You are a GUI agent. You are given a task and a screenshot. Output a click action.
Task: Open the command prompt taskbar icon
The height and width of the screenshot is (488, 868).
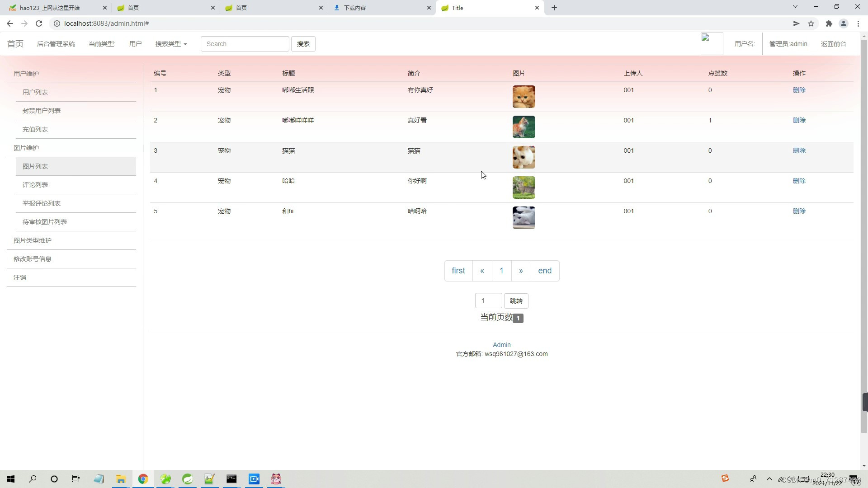tap(231, 479)
